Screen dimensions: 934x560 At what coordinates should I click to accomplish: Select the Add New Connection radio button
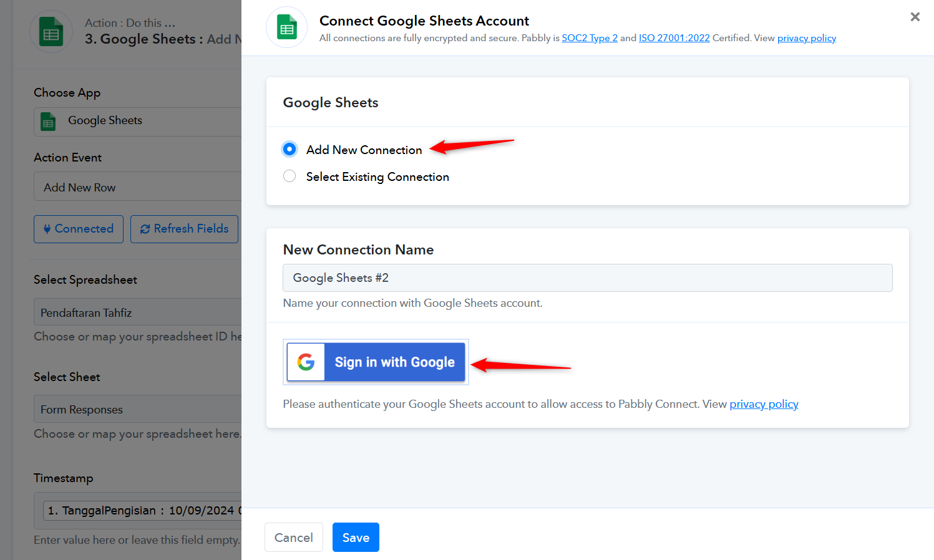289,150
